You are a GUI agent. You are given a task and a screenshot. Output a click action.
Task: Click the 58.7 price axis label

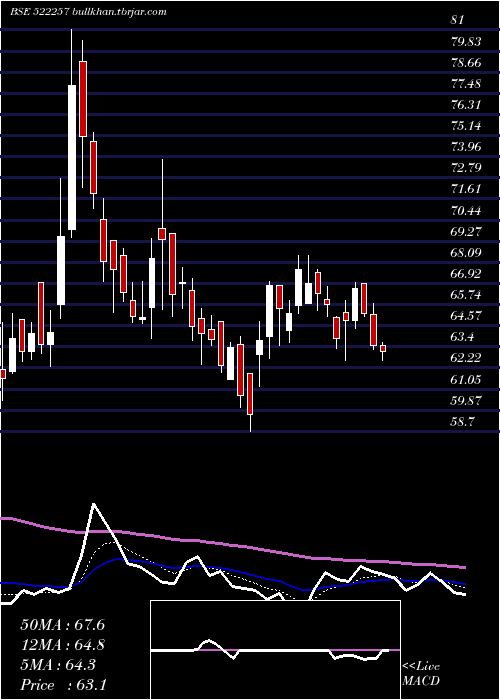(462, 421)
